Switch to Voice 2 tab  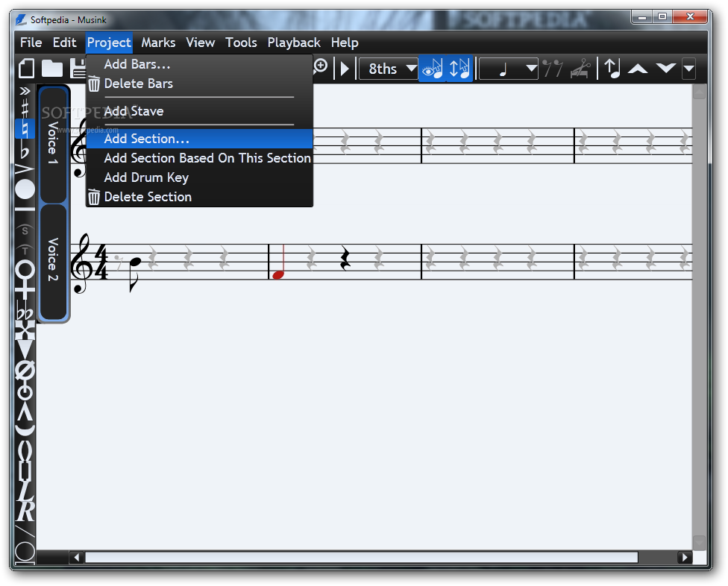coord(54,261)
